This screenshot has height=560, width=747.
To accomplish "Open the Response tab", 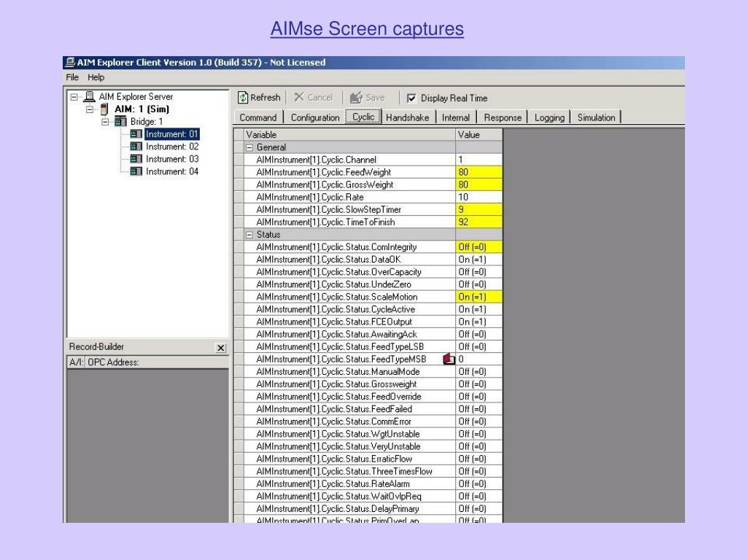I will point(503,117).
